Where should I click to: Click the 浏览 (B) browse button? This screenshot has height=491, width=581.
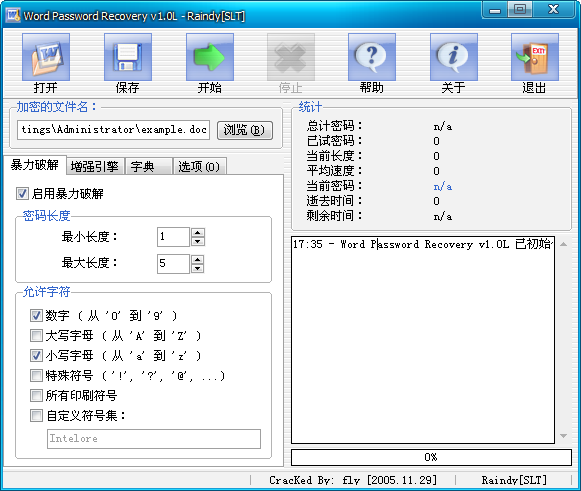click(x=245, y=130)
